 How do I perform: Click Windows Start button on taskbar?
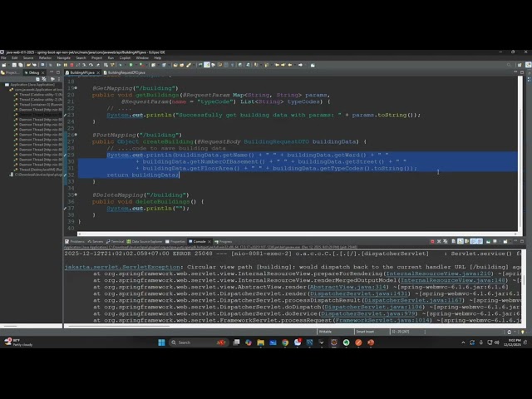(161, 342)
